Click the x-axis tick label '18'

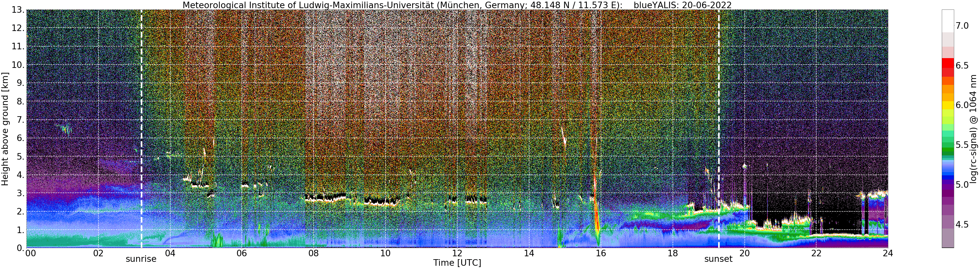click(x=672, y=253)
